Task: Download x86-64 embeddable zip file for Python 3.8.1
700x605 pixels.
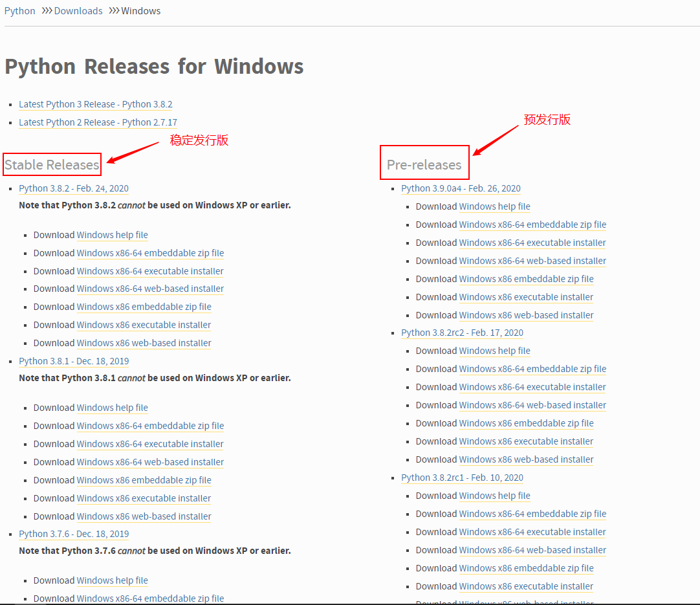Action: (150, 426)
